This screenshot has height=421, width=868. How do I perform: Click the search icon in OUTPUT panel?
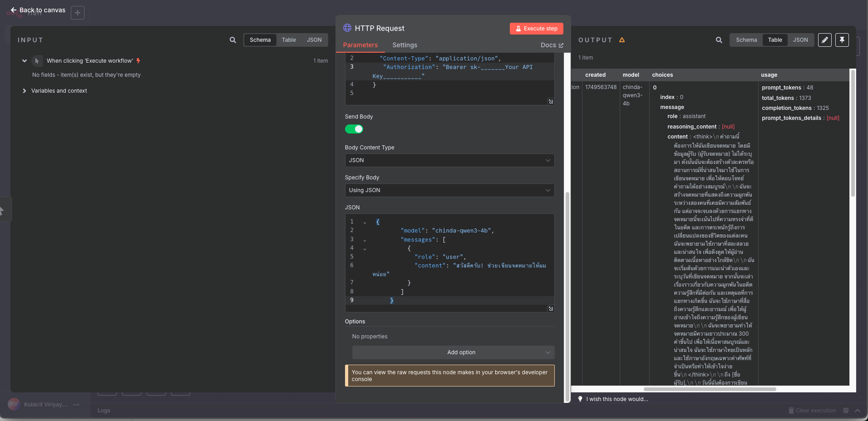[x=719, y=40]
